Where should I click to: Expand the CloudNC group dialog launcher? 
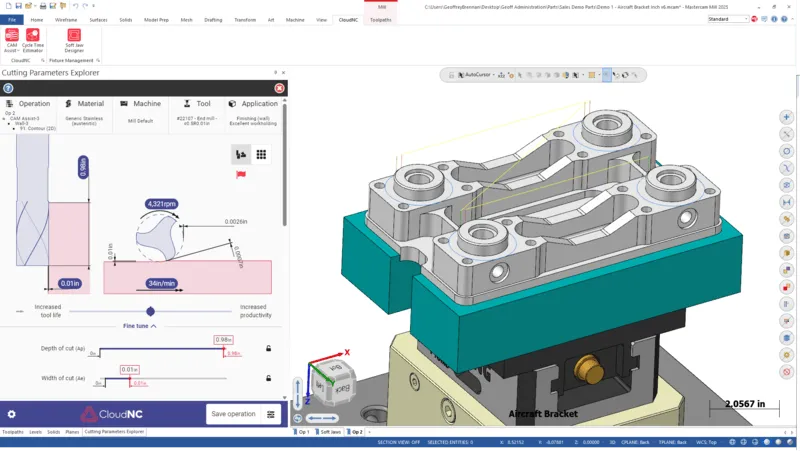[43, 60]
